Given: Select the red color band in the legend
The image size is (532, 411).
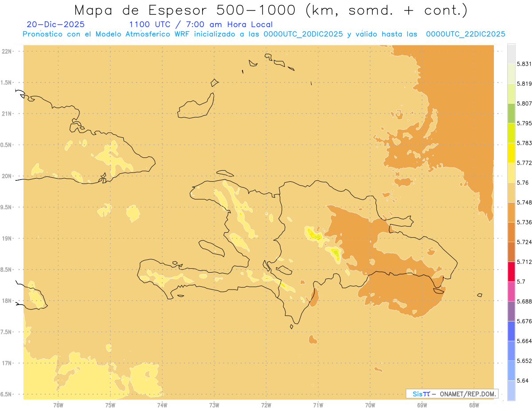Looking at the screenshot, I should 511,271.
